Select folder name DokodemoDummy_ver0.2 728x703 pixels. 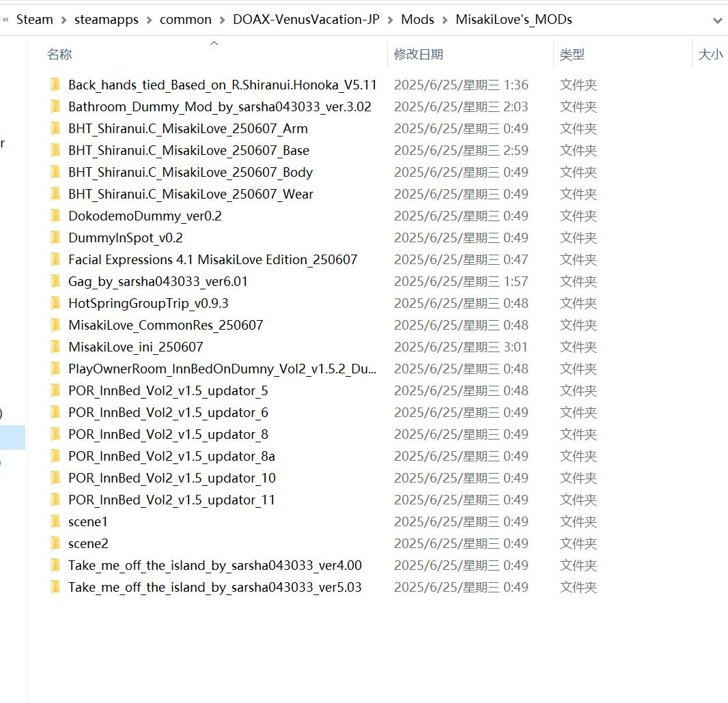[x=145, y=216]
